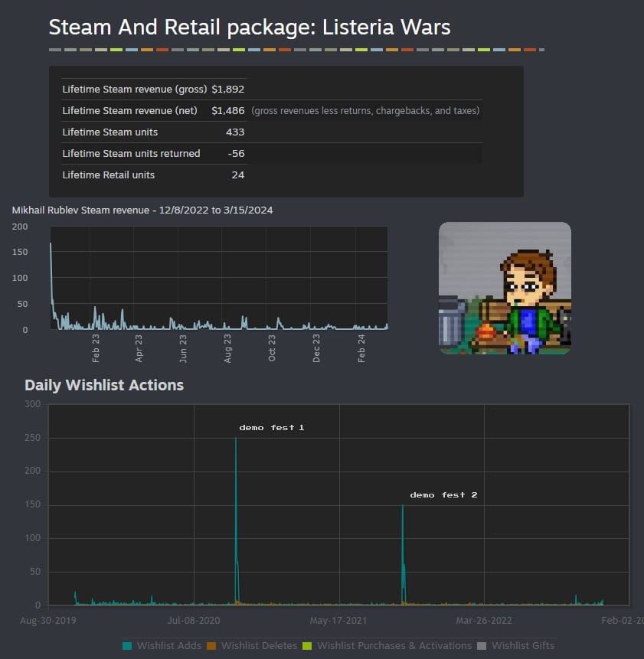
Task: Toggle the Wishlist Deletes legend label
Action: [259, 645]
